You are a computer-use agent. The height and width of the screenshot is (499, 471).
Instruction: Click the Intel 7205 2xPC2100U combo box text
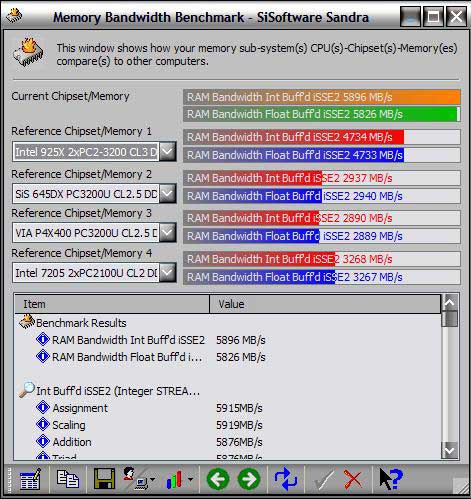(x=86, y=273)
